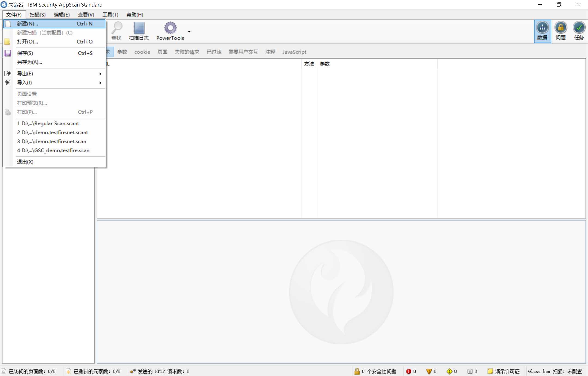Viewport: 588px width, 376px height.
Task: Click the folder icon beside 打开(O)
Action: (x=8, y=42)
